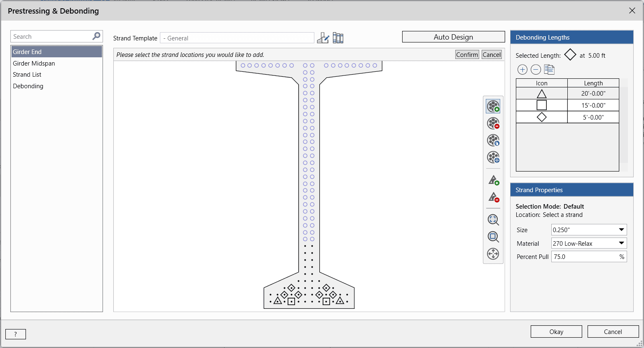The height and width of the screenshot is (348, 644).
Task: Select the remove strand tool
Action: 493,123
